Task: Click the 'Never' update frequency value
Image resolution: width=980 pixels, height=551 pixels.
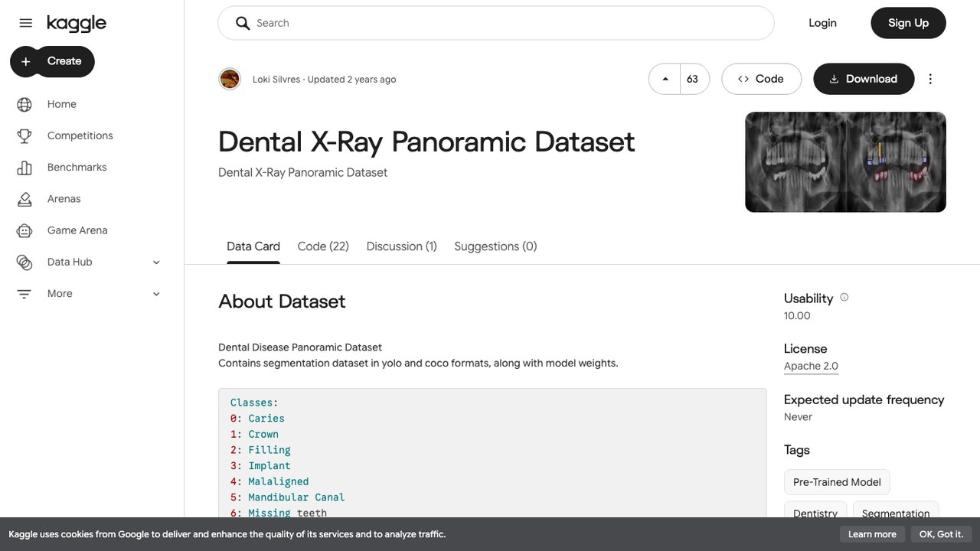Action: coord(798,417)
